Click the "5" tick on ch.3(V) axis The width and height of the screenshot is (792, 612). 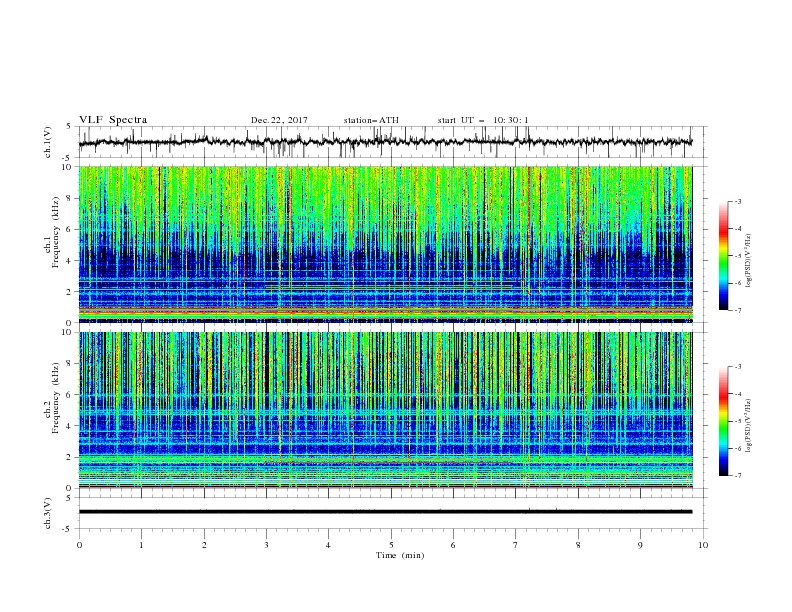[x=69, y=498]
